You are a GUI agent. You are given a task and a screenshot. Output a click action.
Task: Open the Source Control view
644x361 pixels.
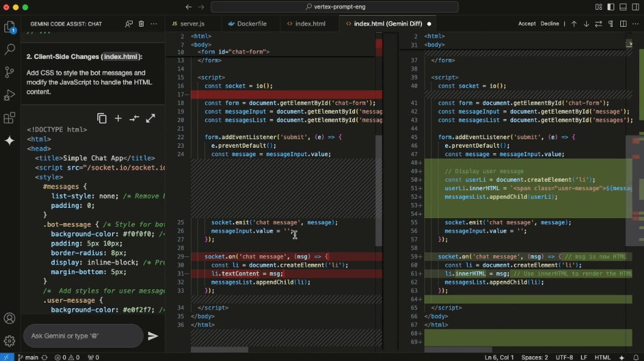pos(9,72)
